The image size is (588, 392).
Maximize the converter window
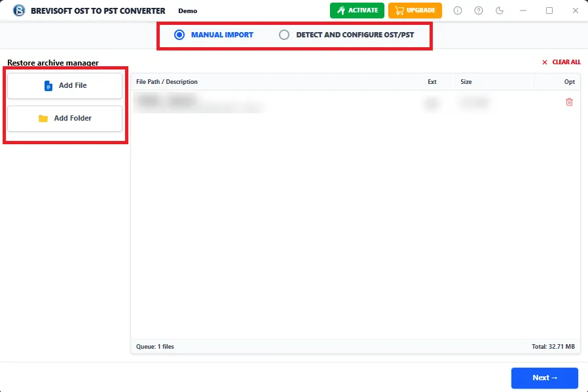coord(549,10)
